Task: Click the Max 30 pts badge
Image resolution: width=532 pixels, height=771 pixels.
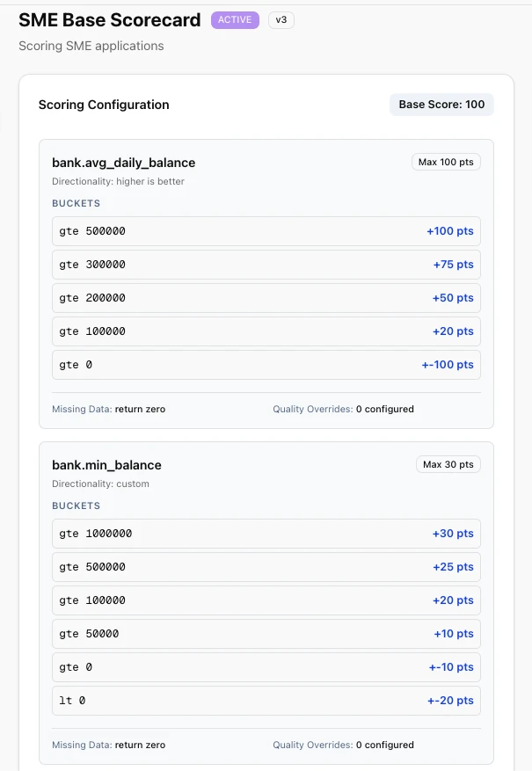Action: pyautogui.click(x=448, y=465)
